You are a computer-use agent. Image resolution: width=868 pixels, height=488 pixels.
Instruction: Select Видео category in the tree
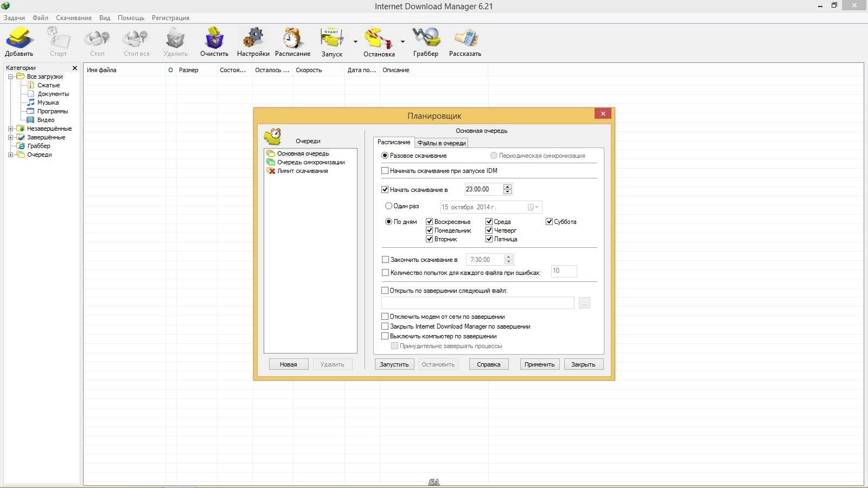click(x=46, y=120)
